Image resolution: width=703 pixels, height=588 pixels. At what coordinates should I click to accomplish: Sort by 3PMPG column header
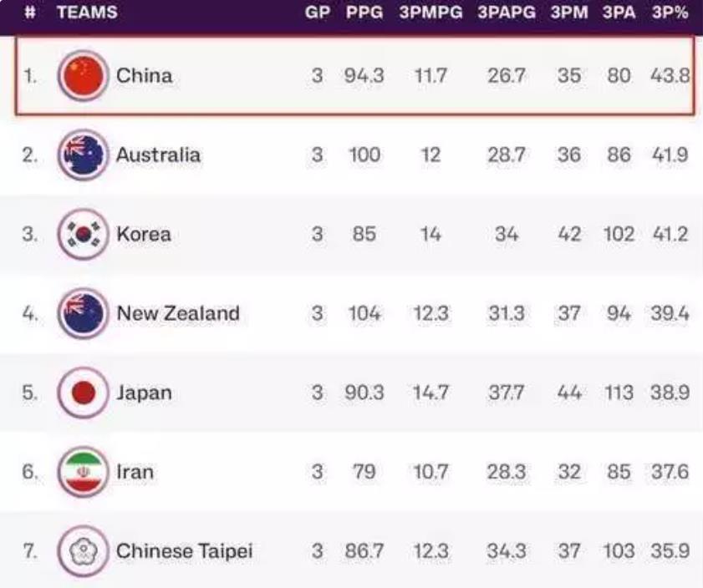(x=430, y=12)
